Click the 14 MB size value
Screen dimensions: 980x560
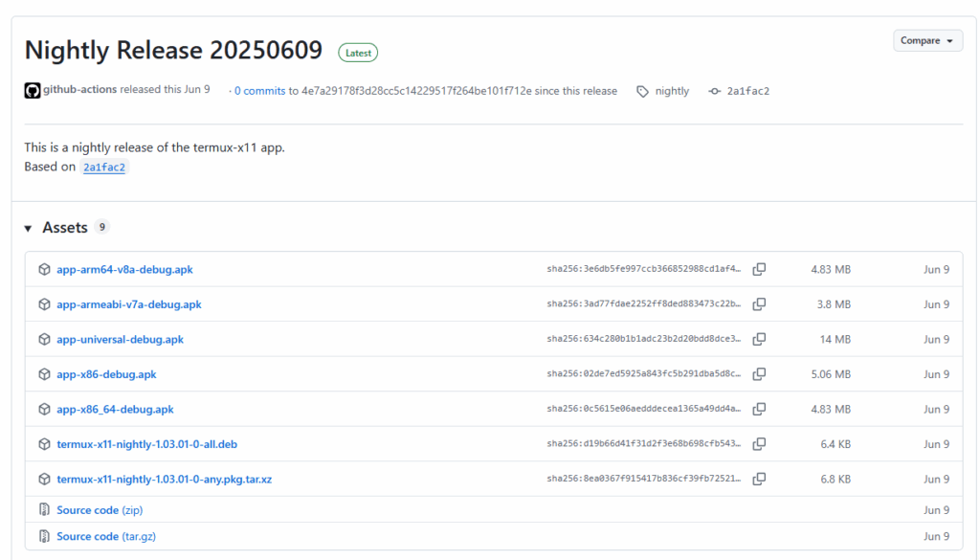835,340
